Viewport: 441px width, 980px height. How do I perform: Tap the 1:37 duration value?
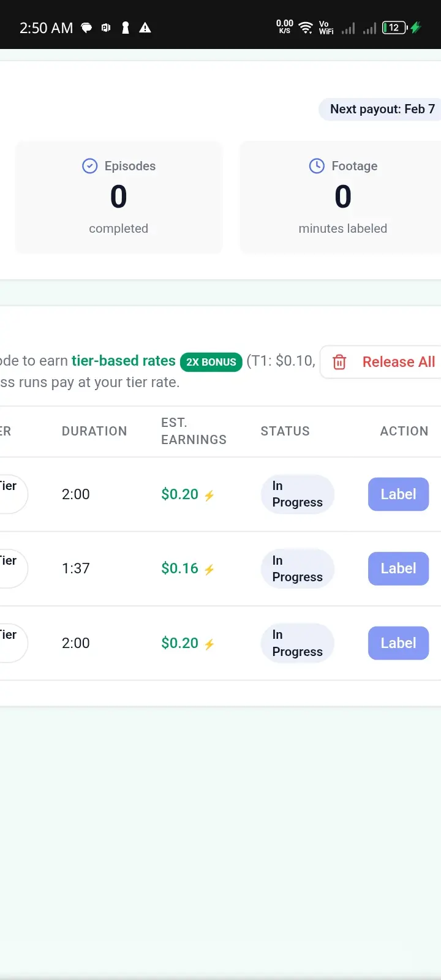[76, 568]
